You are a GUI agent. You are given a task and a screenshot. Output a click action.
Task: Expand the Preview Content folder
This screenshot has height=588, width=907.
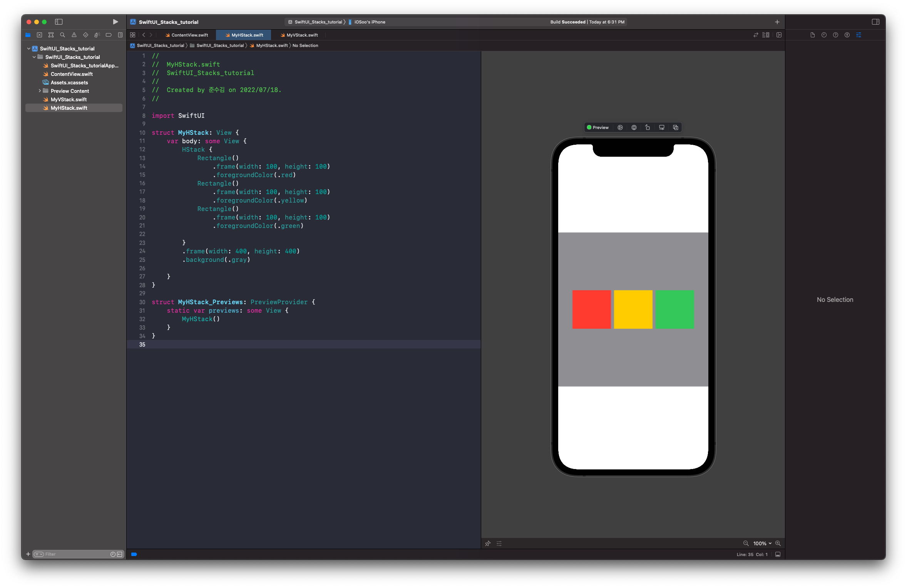(x=40, y=91)
